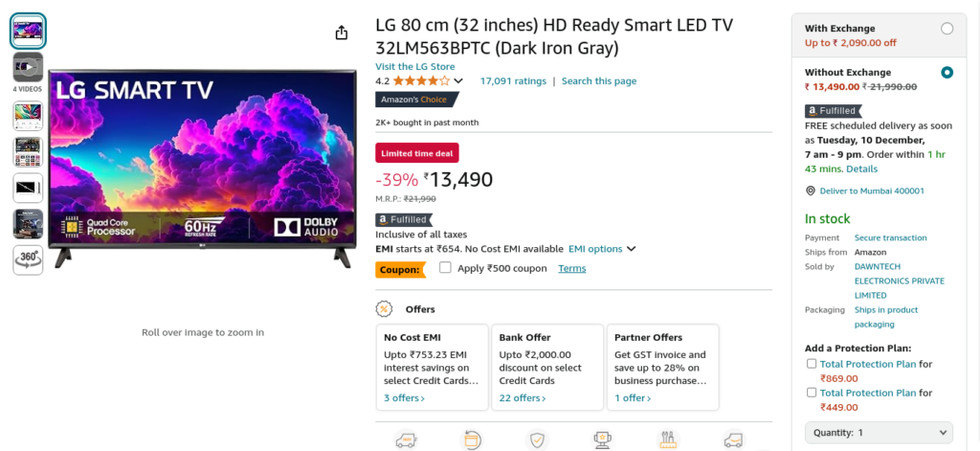The height and width of the screenshot is (451, 980).
Task: Click the delivery location pin icon
Action: [810, 191]
